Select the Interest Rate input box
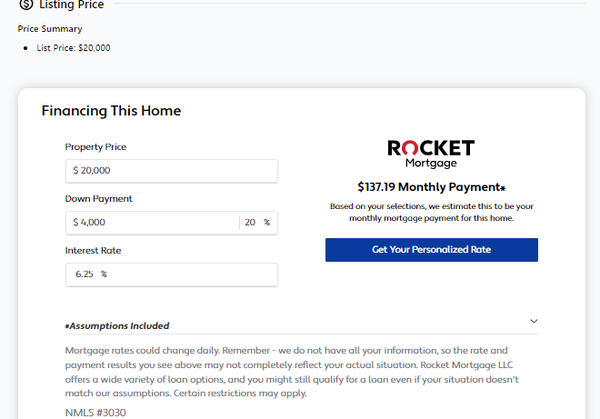 [x=170, y=274]
